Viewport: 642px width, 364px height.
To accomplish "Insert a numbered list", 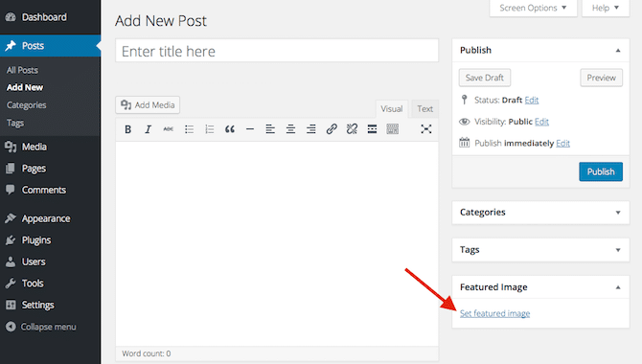I will point(209,129).
